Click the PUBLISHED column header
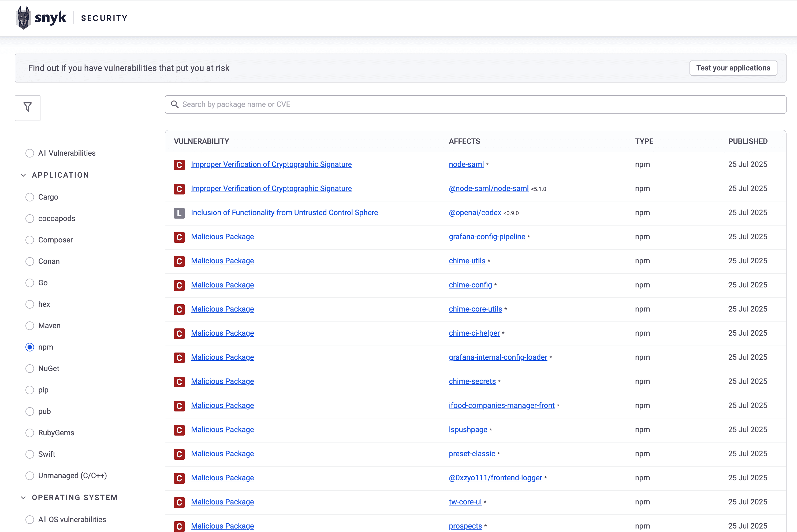This screenshot has height=532, width=797. point(748,141)
